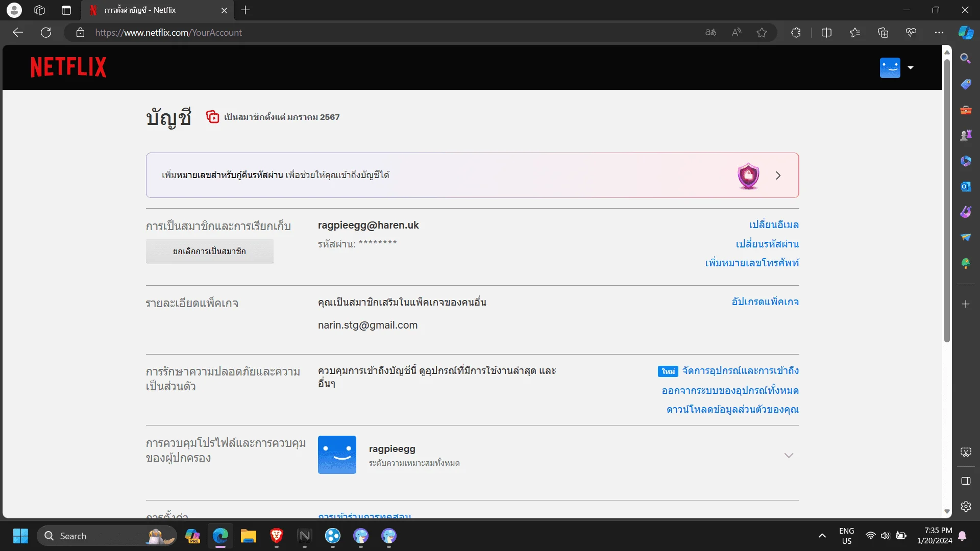The image size is (980, 551).
Task: Select the Netflix account settings tab
Action: pos(158,10)
